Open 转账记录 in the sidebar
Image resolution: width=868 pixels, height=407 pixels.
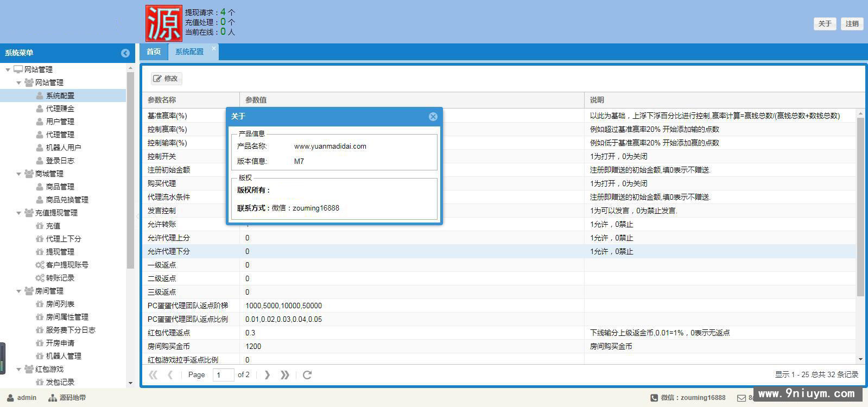[x=60, y=278]
